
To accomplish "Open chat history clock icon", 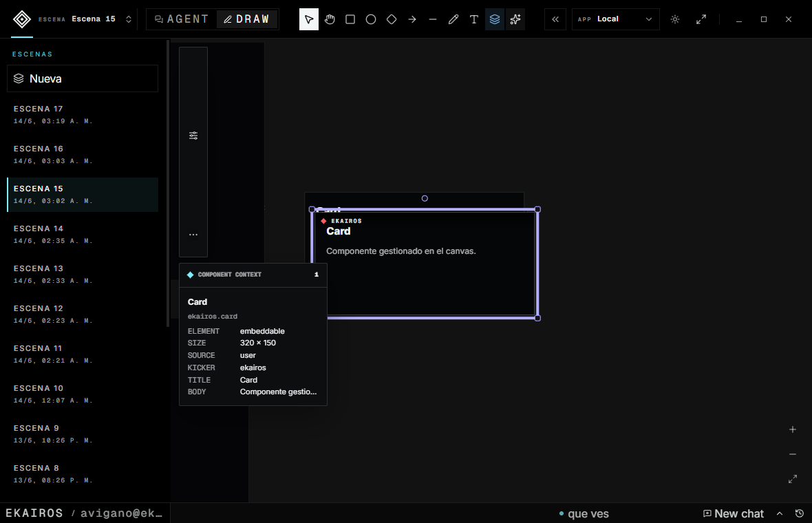I will pyautogui.click(x=800, y=513).
